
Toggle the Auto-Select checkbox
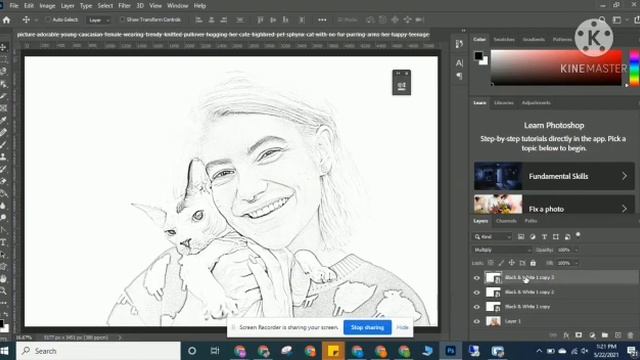pyautogui.click(x=48, y=20)
